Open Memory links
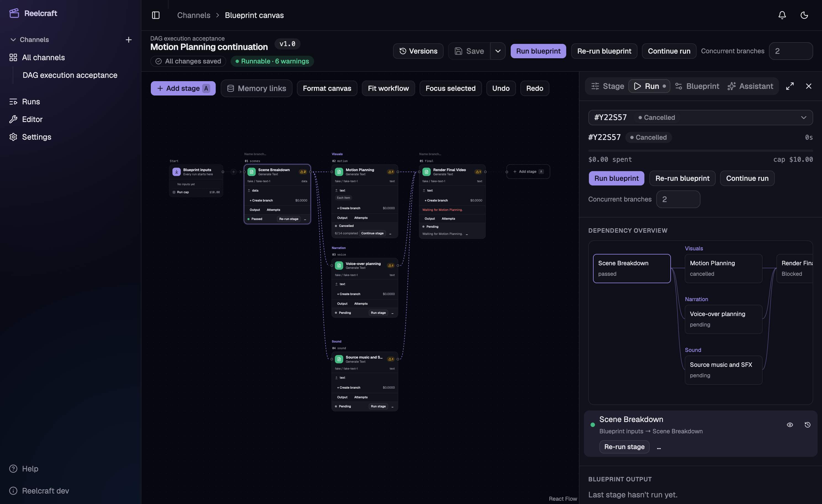 coord(256,88)
